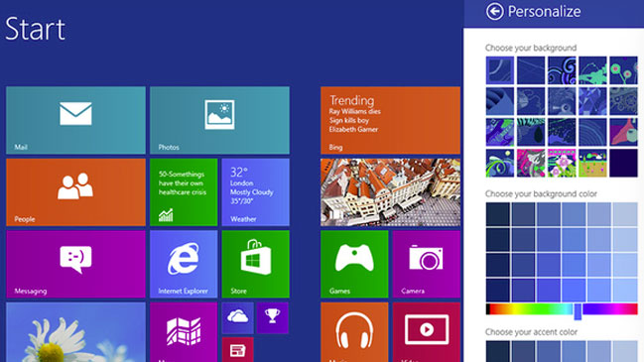Pick the last accent color swatch in row
644x362 pixels.
pos(625,351)
